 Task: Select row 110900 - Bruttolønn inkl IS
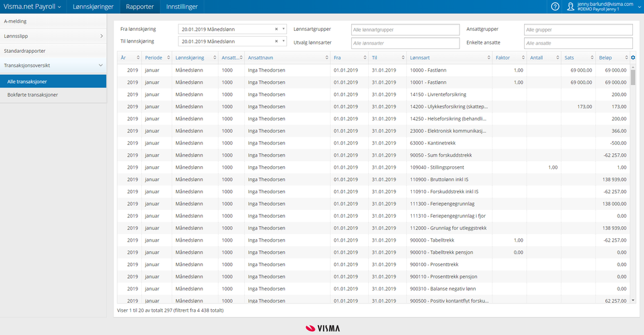(374, 179)
